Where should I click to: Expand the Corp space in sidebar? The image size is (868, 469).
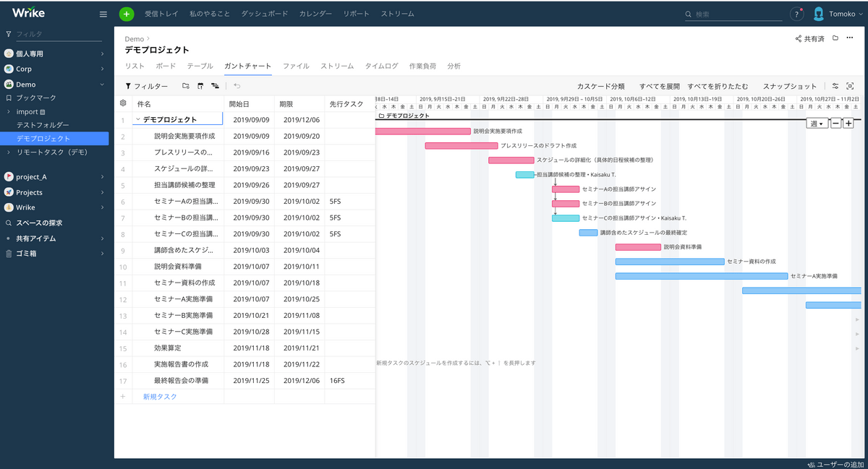pos(102,69)
